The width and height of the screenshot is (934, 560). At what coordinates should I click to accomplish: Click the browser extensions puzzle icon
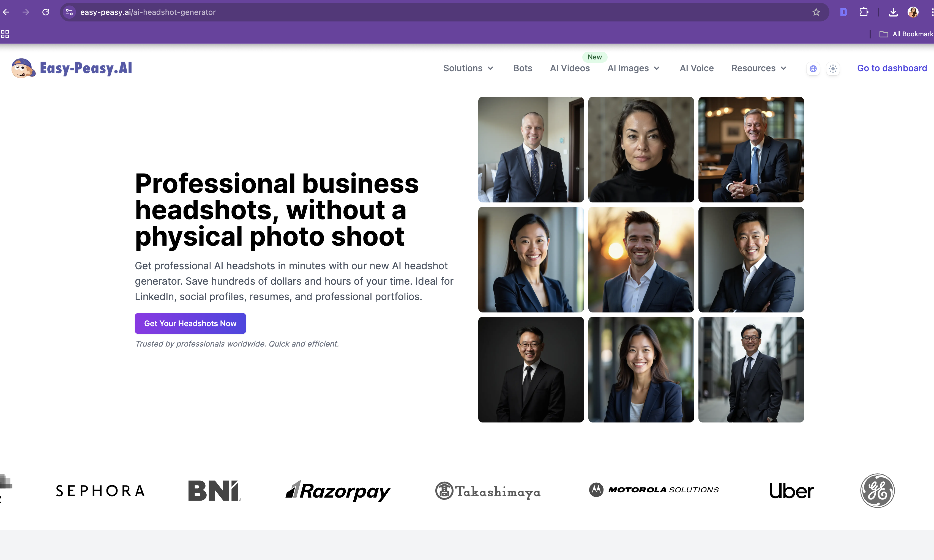point(865,12)
